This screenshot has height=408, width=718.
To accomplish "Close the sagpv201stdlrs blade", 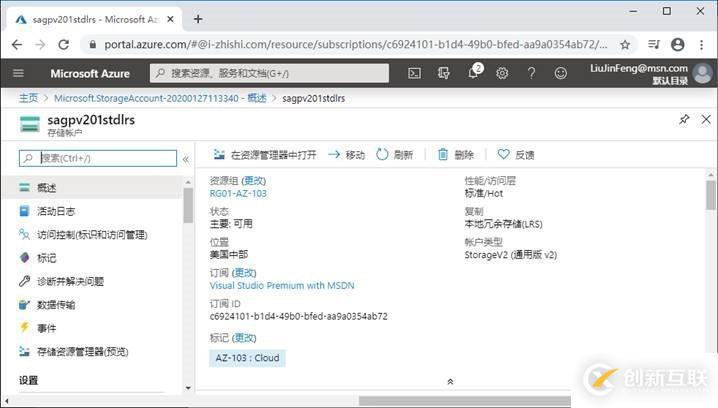I will pos(706,120).
